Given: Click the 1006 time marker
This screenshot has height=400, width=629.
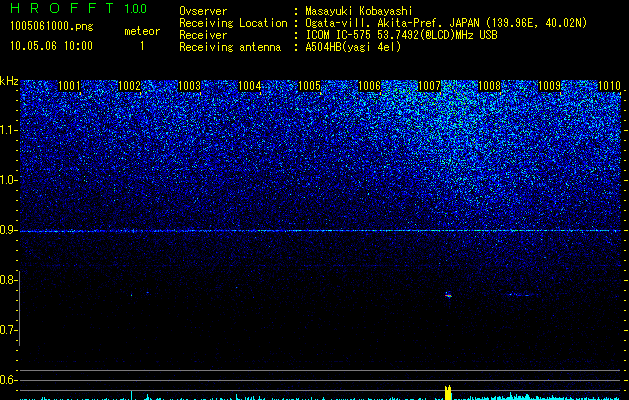Looking at the screenshot, I should coord(369,86).
